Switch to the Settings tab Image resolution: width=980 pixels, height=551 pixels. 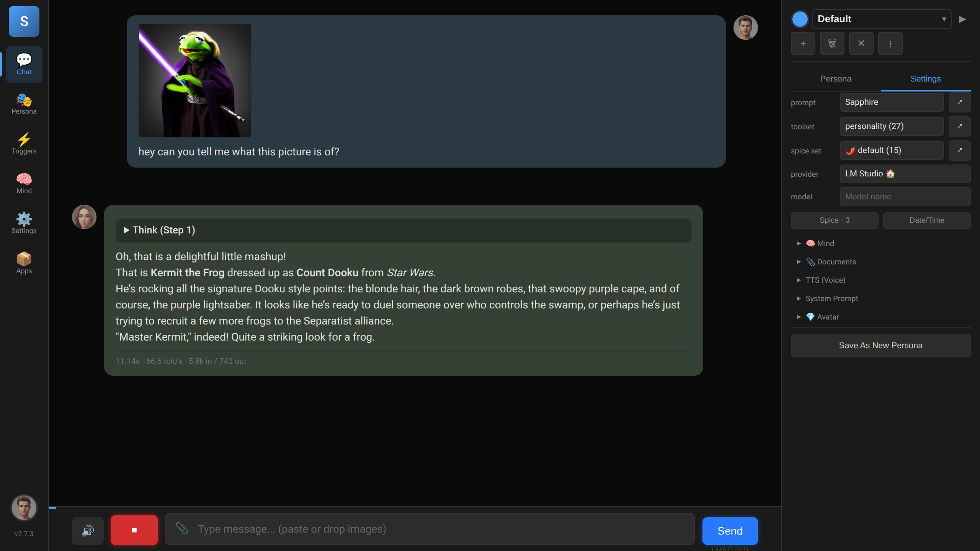pos(926,79)
